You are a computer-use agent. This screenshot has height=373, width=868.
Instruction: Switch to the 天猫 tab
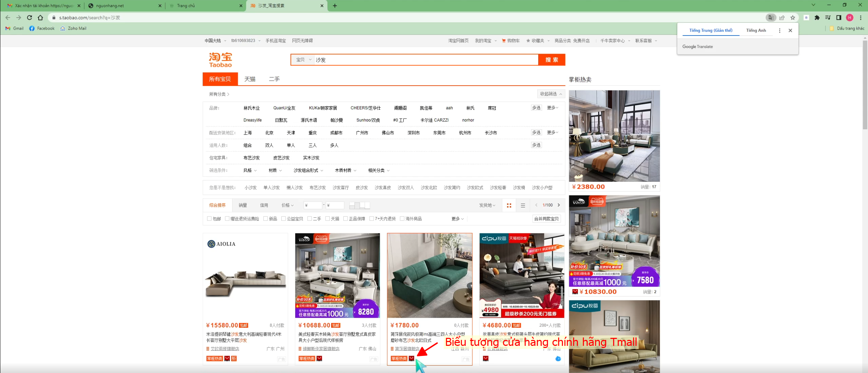250,79
